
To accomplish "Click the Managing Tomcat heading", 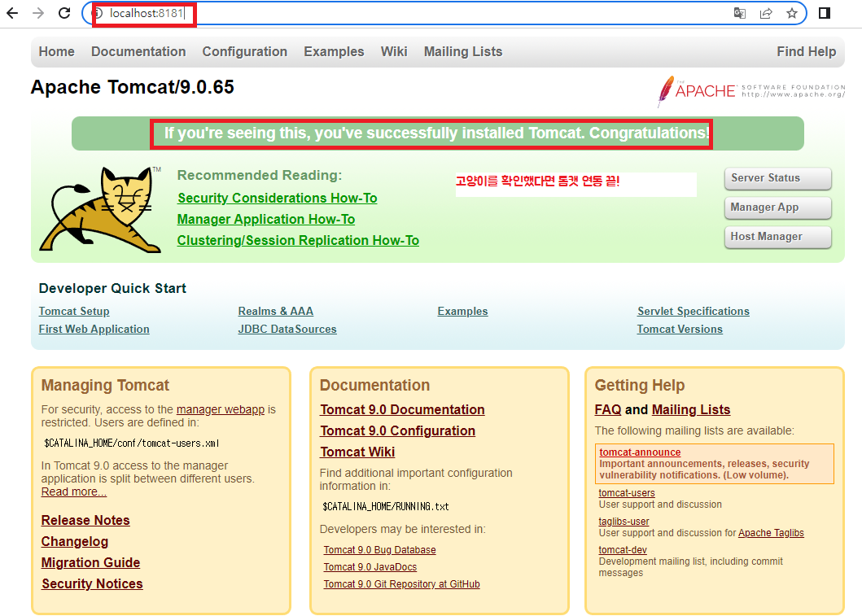I will click(x=105, y=385).
